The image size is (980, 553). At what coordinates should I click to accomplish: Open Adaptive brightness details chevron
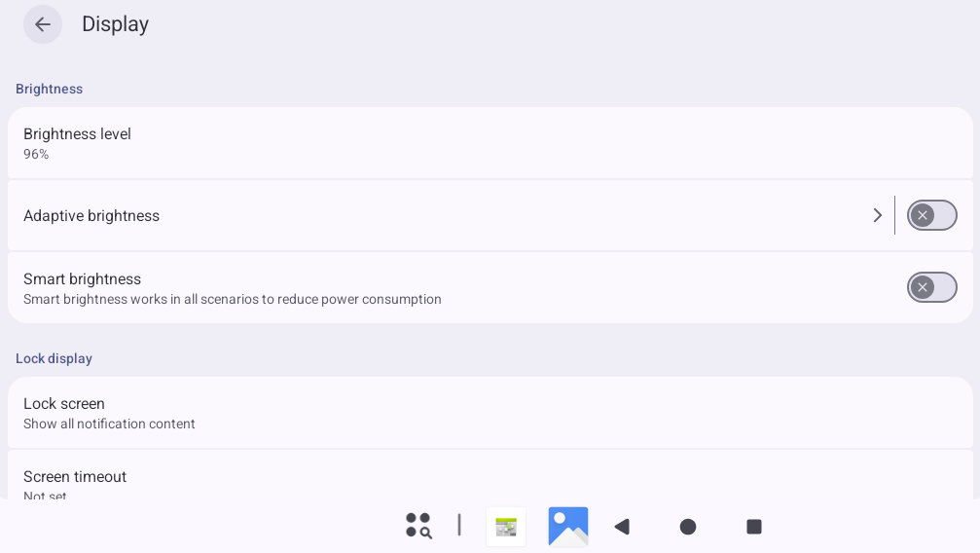(x=878, y=215)
